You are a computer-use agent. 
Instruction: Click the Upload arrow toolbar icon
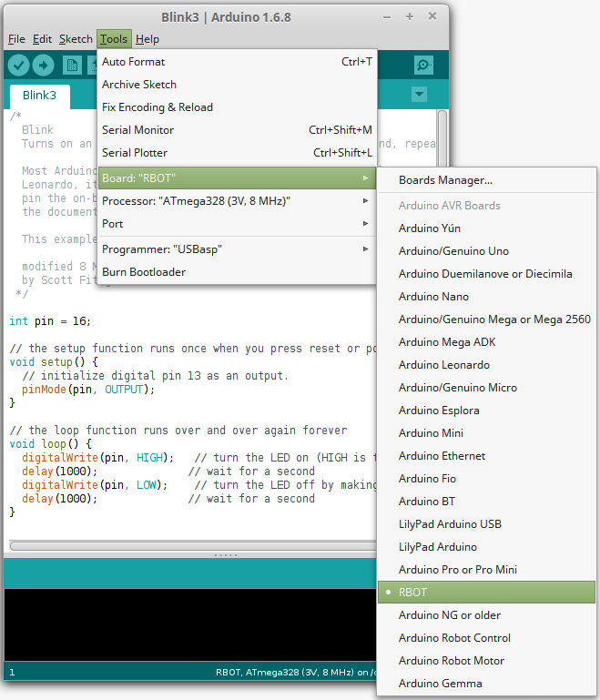click(x=44, y=66)
